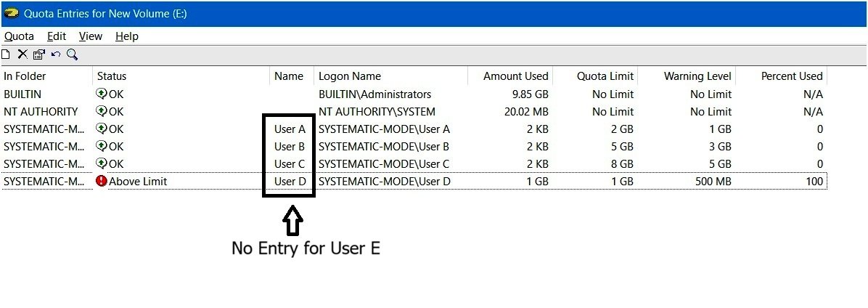Viewport: 868px width, 308px height.
Task: Click the 2 GB quota limit for User A
Action: pyautogui.click(x=621, y=129)
